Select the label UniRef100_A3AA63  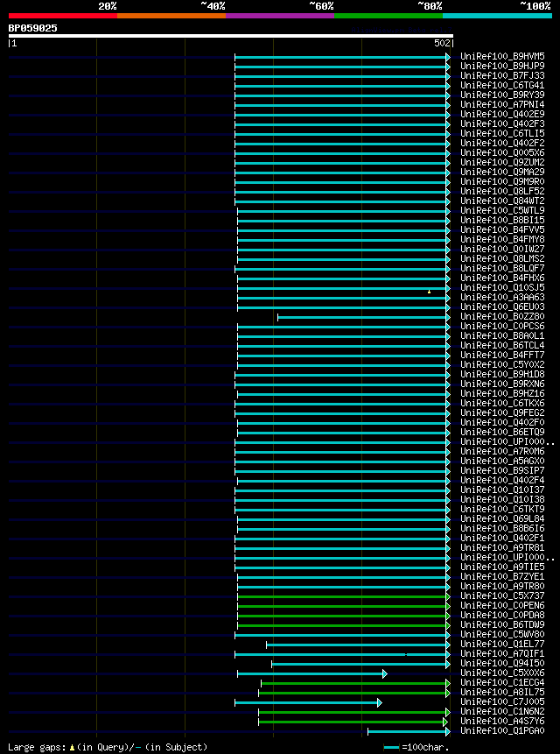tap(502, 298)
